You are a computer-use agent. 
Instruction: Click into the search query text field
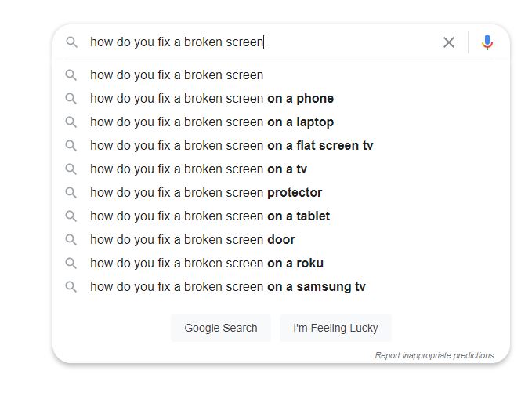pos(261,42)
